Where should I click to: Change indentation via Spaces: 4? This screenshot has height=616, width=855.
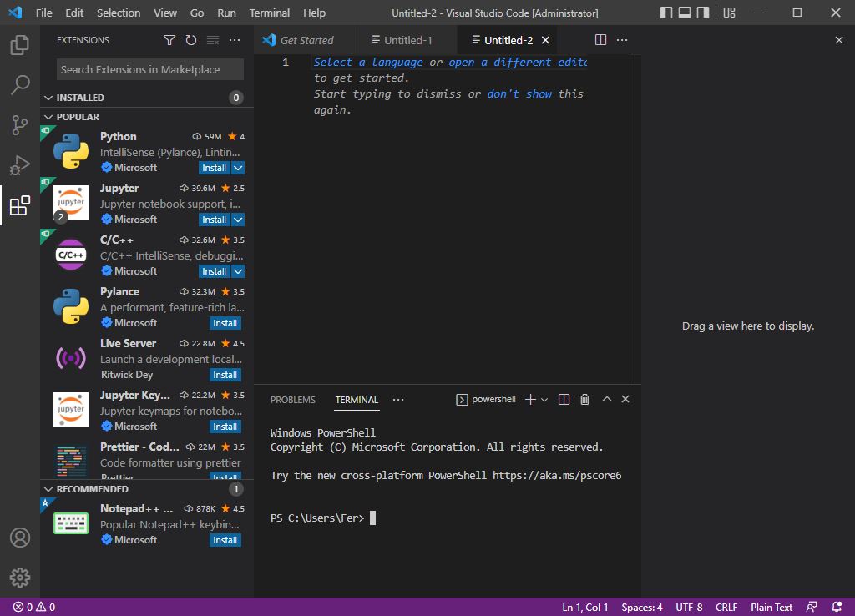642,608
